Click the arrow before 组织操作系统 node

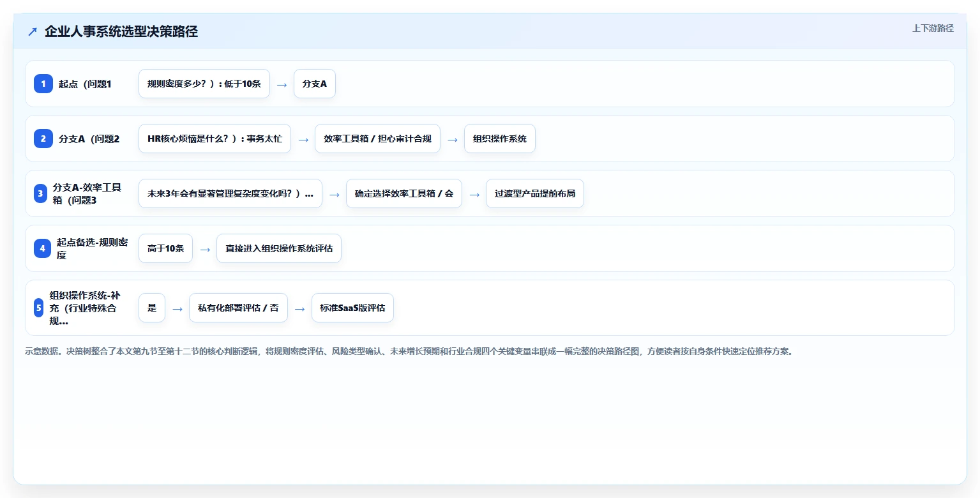[452, 139]
